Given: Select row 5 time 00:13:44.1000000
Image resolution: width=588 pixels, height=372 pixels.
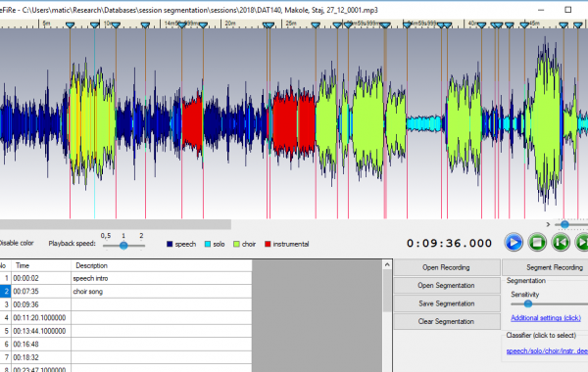Looking at the screenshot, I should pyautogui.click(x=41, y=331).
